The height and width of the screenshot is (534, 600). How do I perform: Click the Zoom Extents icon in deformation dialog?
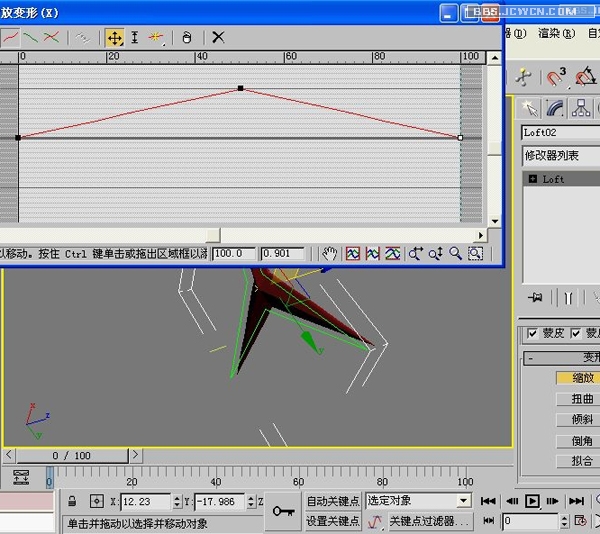click(353, 254)
